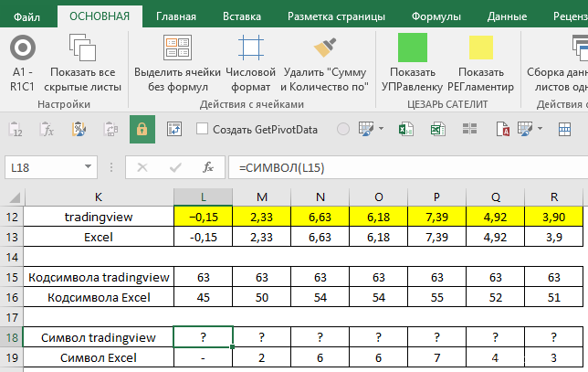Open the Данные tab
The height and width of the screenshot is (372, 588).
[507, 16]
